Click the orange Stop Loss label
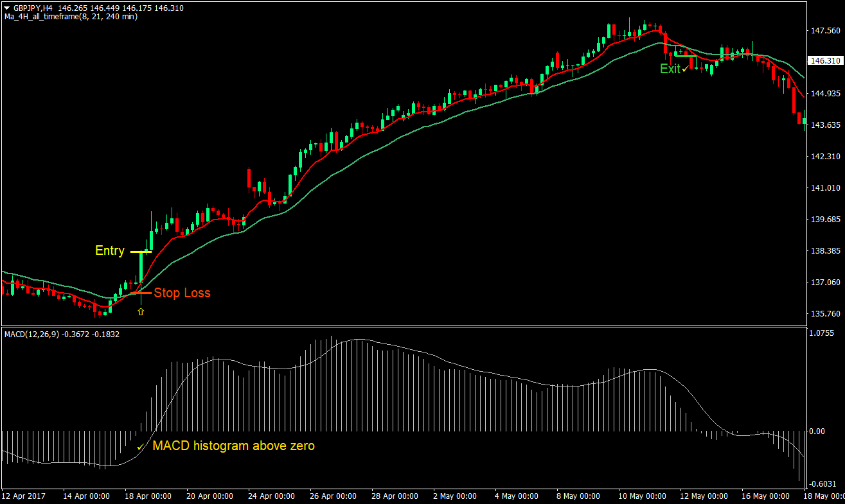This screenshot has height=504, width=845. (183, 293)
